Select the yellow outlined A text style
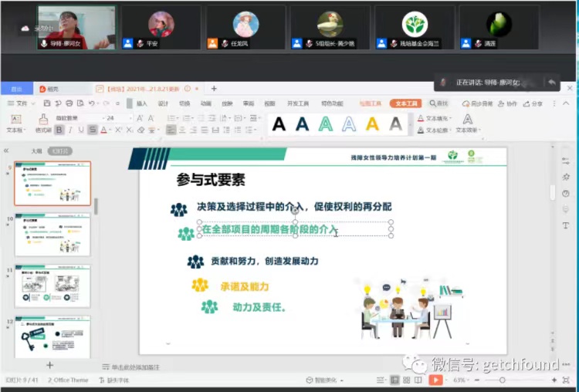This screenshot has width=579, height=392. pos(372,123)
